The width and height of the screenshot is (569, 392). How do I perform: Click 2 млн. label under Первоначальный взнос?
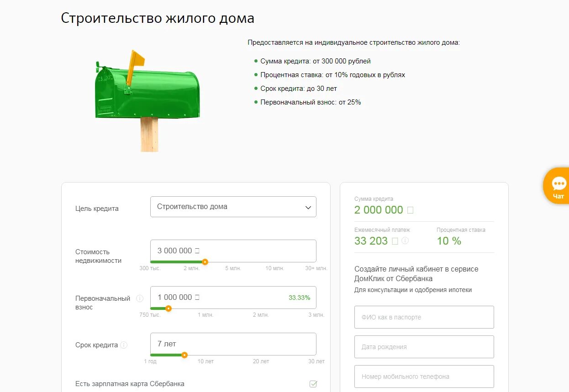pyautogui.click(x=261, y=315)
